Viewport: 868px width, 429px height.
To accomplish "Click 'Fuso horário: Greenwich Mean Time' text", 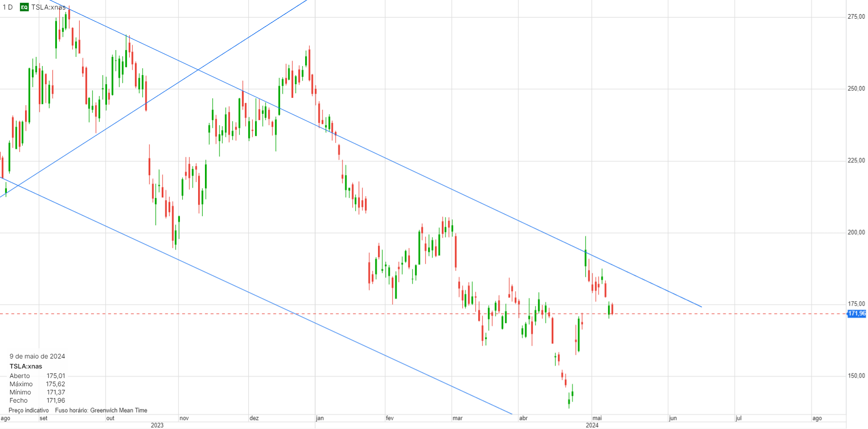I will click(101, 410).
